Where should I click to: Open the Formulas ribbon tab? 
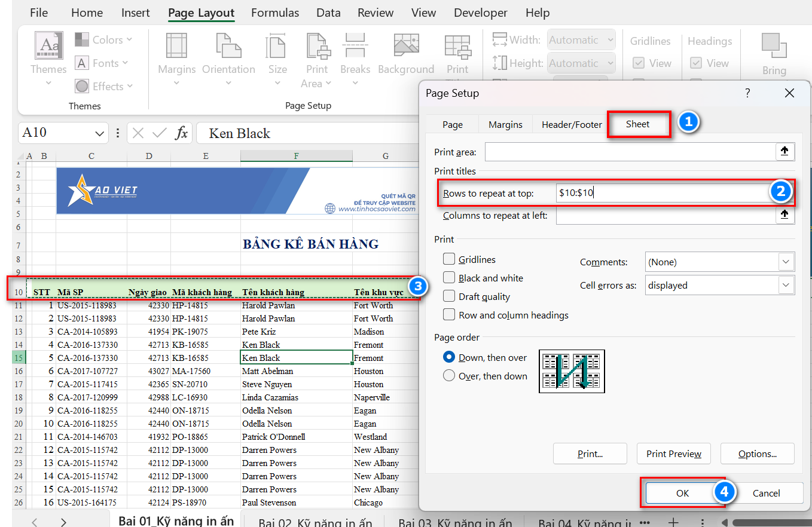275,13
